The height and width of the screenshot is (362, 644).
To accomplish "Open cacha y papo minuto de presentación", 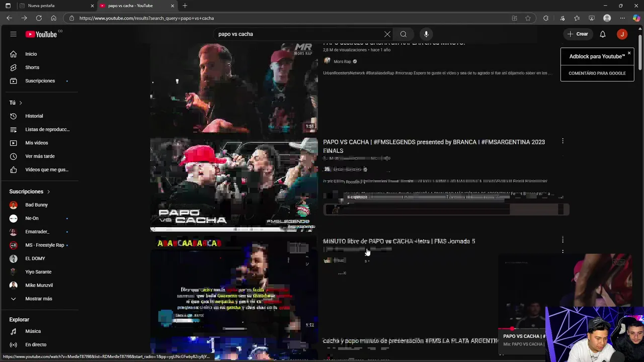I will pyautogui.click(x=410, y=341).
